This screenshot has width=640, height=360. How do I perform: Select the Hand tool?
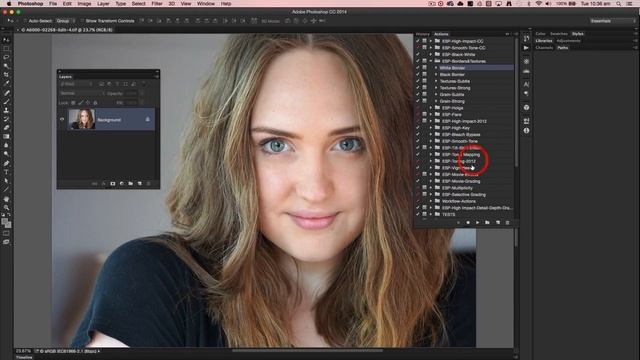point(6,199)
